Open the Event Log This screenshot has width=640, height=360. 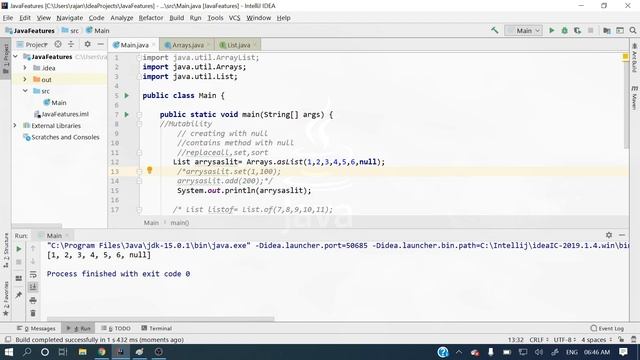coord(607,328)
